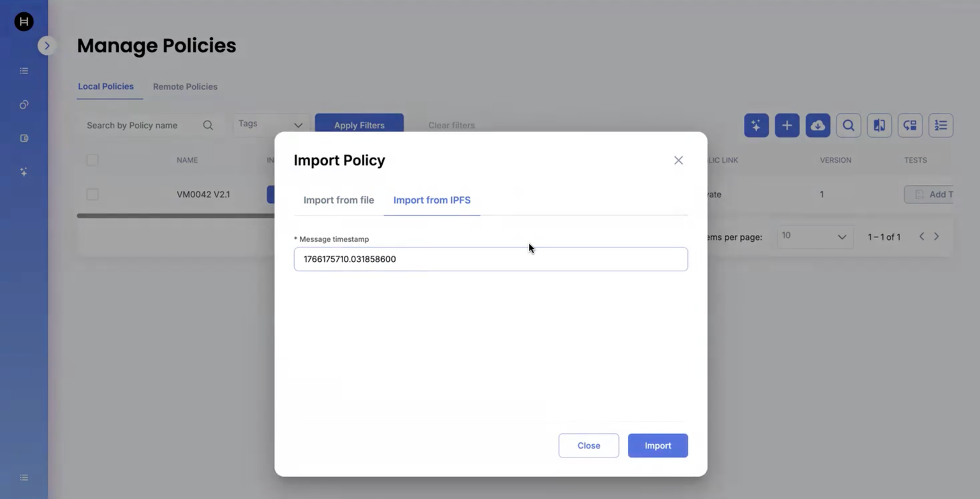This screenshot has width=980, height=499.
Task: Click the Message timestamp input field
Action: coord(490,259)
